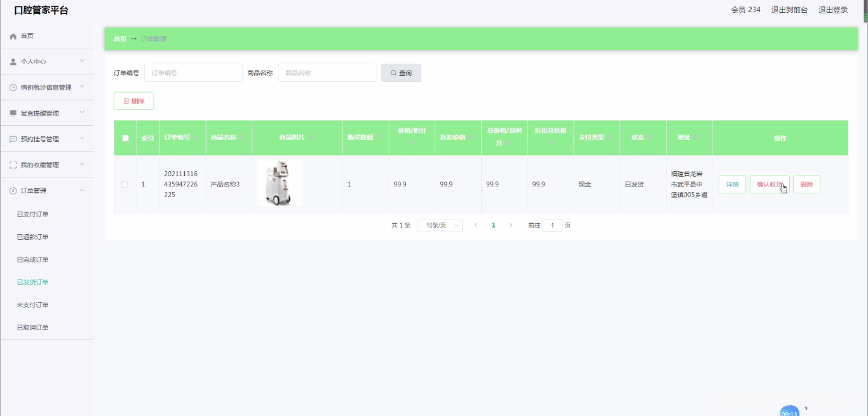
Task: Sort by the 地址 column arrows
Action: (x=696, y=138)
